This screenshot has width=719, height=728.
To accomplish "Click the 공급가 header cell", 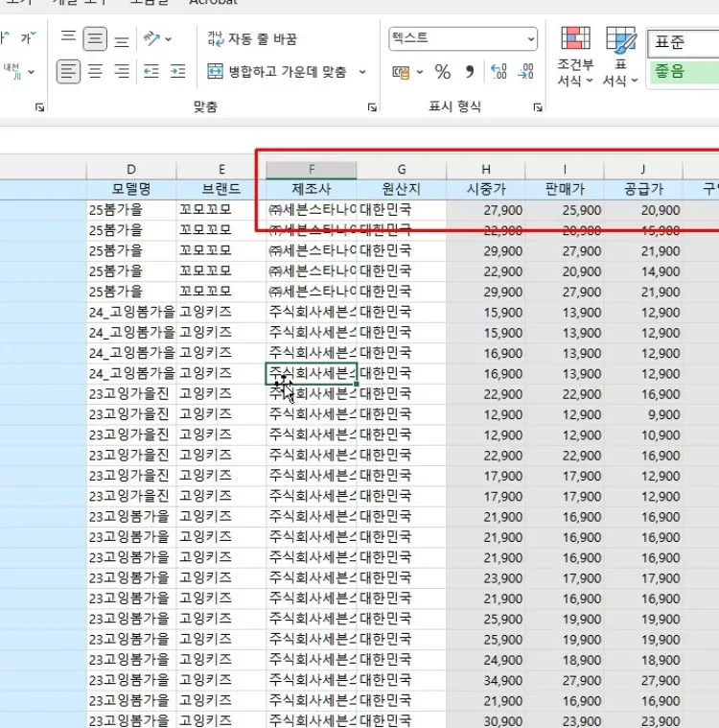I will click(x=643, y=189).
